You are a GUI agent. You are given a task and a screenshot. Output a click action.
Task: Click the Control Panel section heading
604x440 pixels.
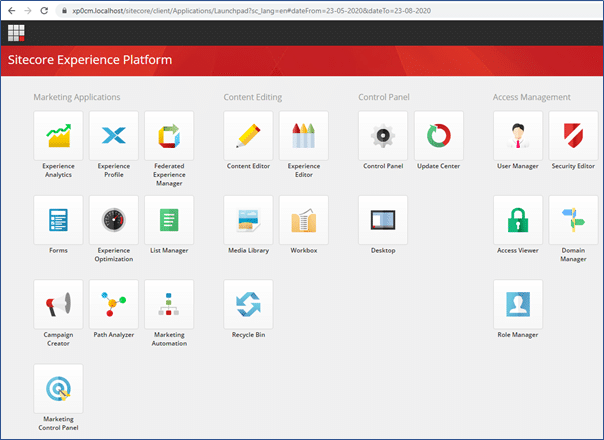(384, 97)
